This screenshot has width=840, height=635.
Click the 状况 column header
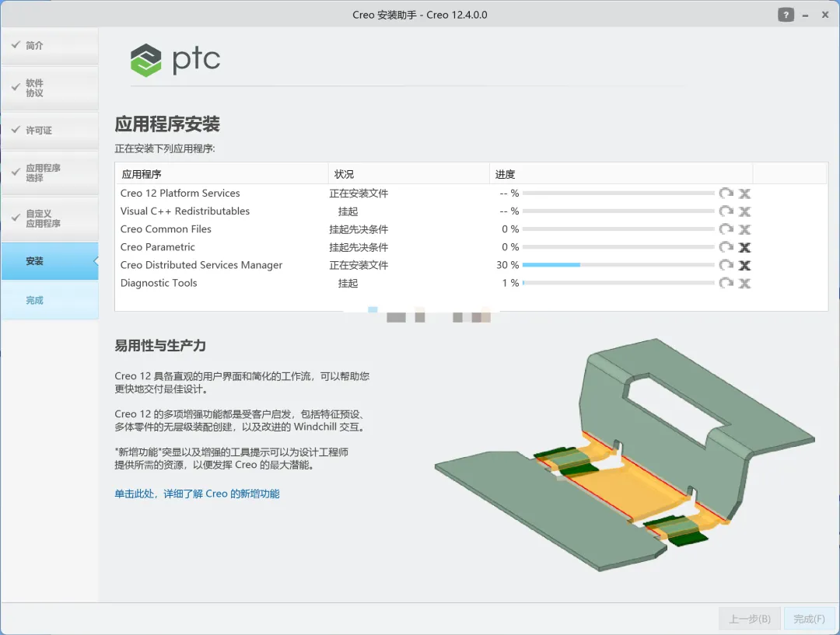[408, 174]
